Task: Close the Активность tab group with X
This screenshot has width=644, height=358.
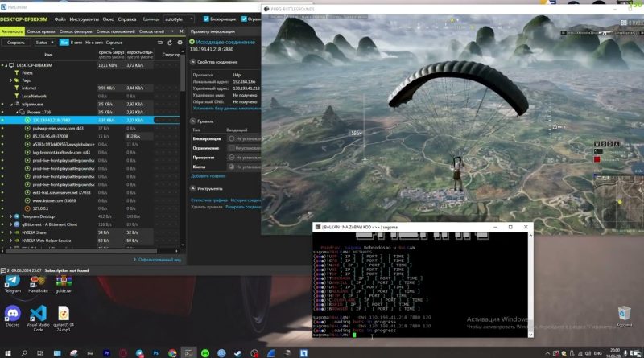Action: [181, 31]
